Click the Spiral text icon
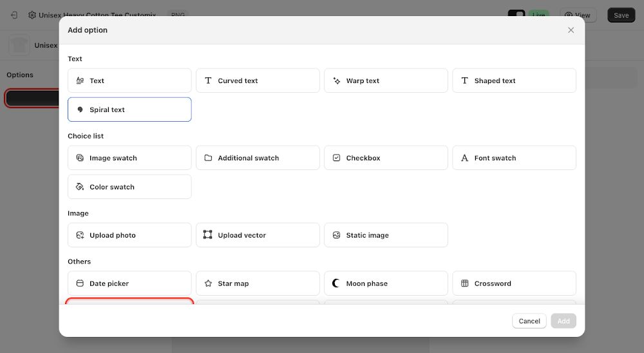This screenshot has height=353, width=644. pyautogui.click(x=80, y=110)
